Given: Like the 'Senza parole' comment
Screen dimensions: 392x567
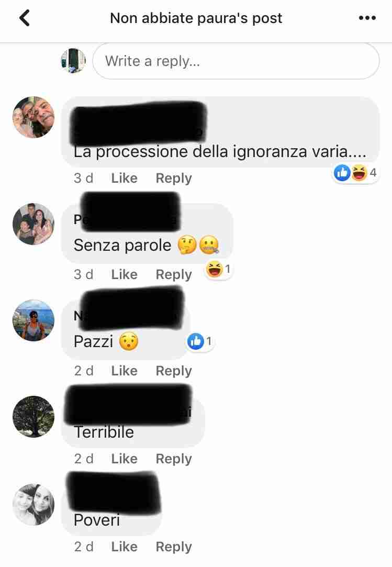Looking at the screenshot, I should [124, 274].
